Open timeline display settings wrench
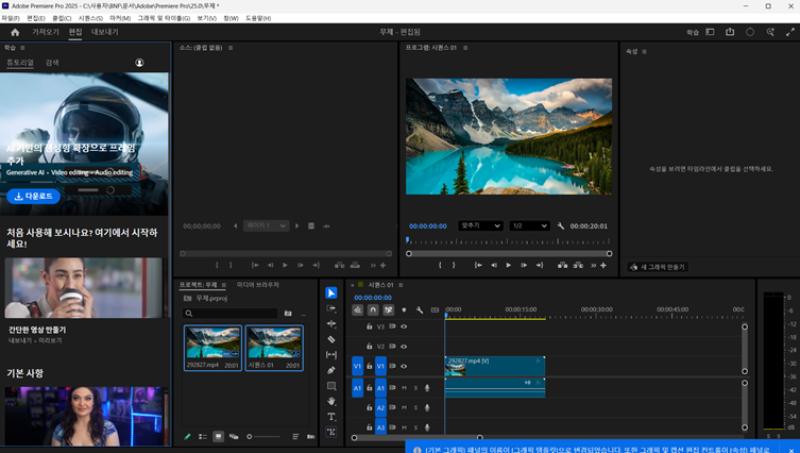Screen dimensions: 800x453 pos(419,310)
